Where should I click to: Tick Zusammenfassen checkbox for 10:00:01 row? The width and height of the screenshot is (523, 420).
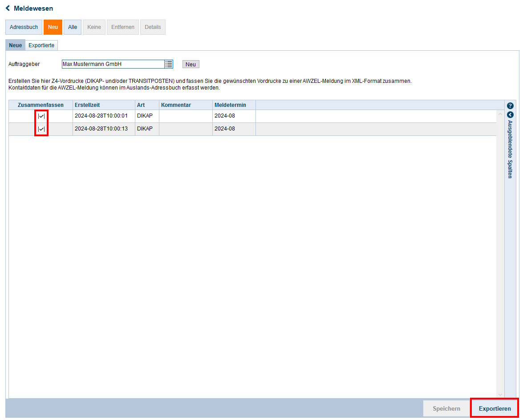coord(41,116)
